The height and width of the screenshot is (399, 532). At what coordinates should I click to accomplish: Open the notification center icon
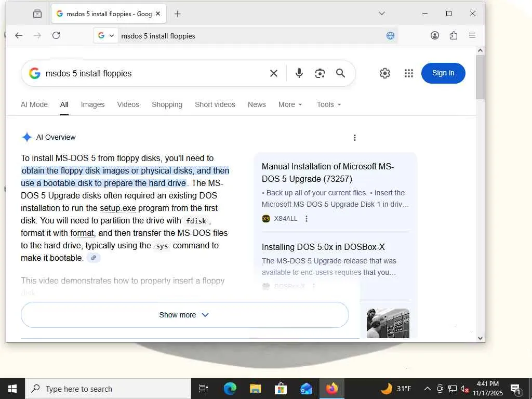tap(516, 390)
